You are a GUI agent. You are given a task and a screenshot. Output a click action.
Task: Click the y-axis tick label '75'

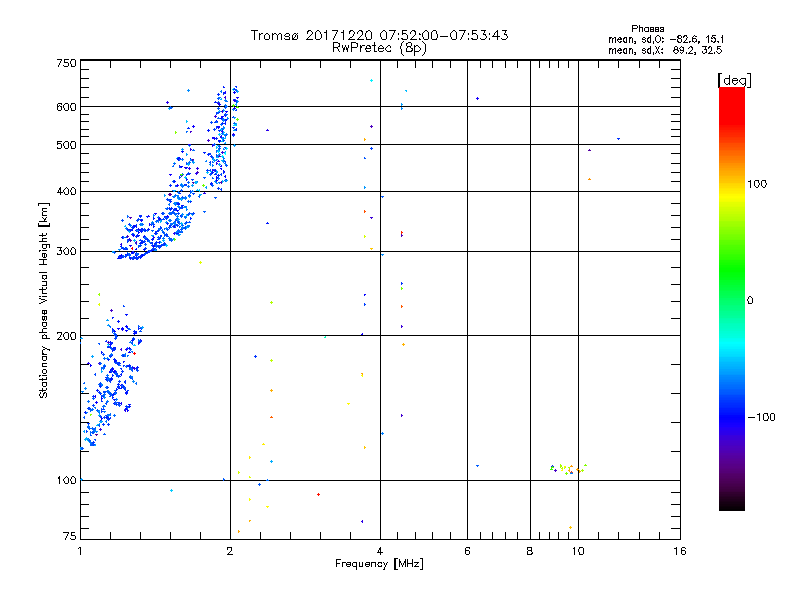tap(70, 536)
